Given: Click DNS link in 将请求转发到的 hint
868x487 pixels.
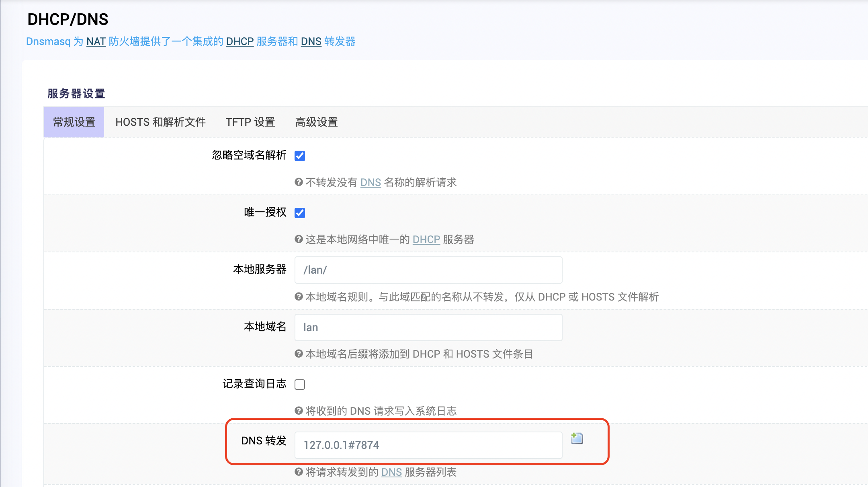Looking at the screenshot, I should point(391,472).
